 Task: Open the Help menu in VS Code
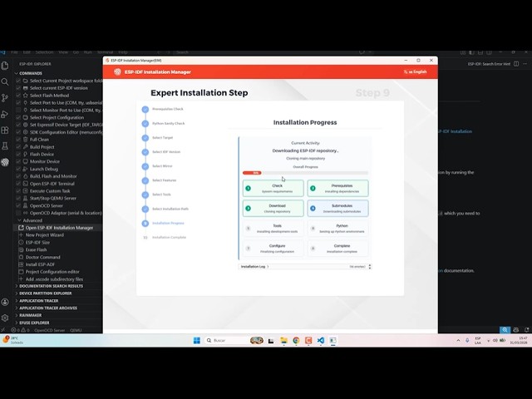123,52
